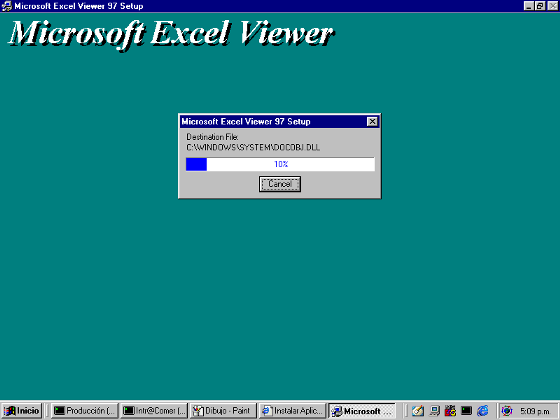The height and width of the screenshot is (420, 560).
Task: Select the Microsoft taskbar button
Action: [362, 411]
